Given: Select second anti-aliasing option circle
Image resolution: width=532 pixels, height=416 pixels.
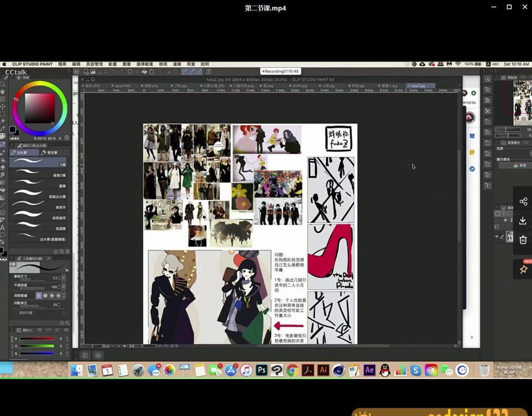Looking at the screenshot, I should 45,296.
